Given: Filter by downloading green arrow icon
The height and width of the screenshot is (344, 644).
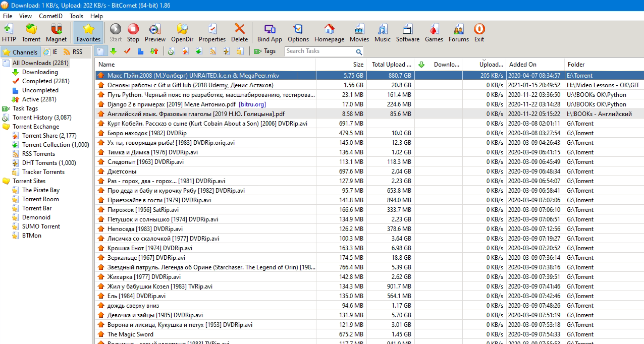Looking at the screenshot, I should [114, 51].
